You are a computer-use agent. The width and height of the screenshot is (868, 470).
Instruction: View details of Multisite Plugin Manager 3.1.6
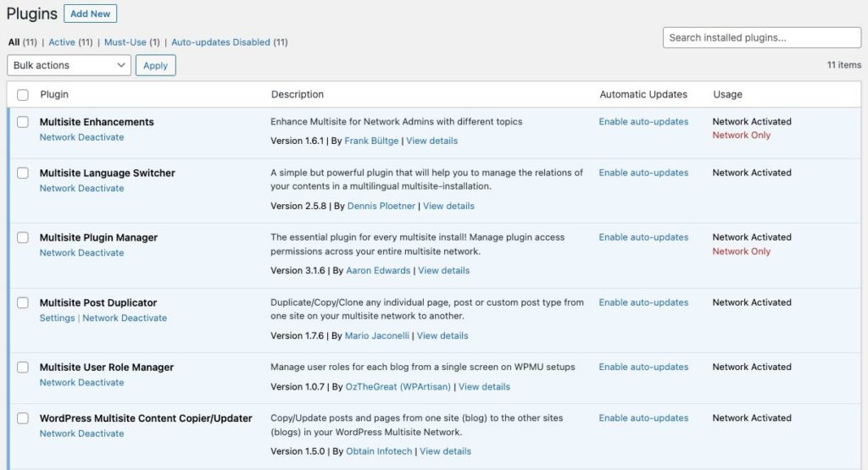tap(444, 271)
